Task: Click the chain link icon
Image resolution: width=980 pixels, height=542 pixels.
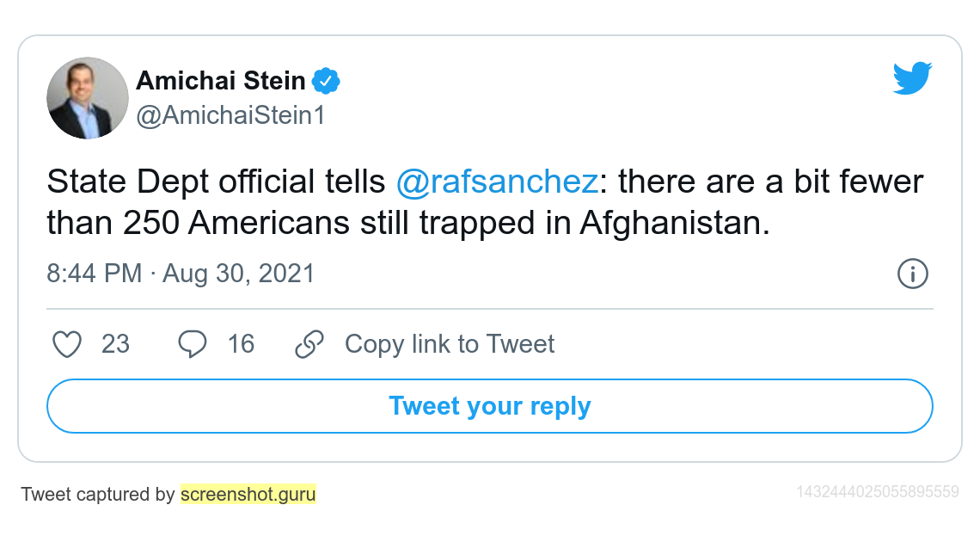Action: (309, 344)
